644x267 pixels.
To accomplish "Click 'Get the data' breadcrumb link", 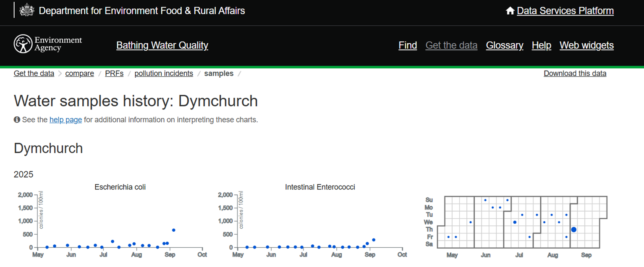I will [34, 73].
